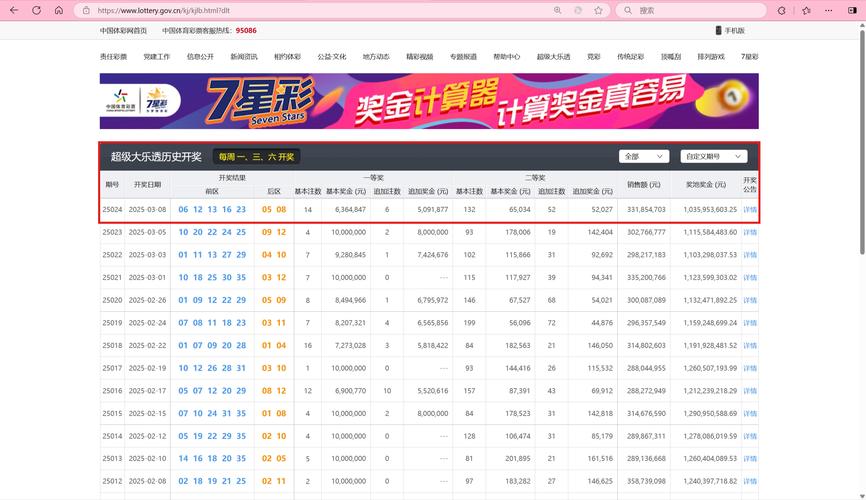Open 详情 link for draw 25018
This screenshot has height=500, width=866.
(749, 345)
